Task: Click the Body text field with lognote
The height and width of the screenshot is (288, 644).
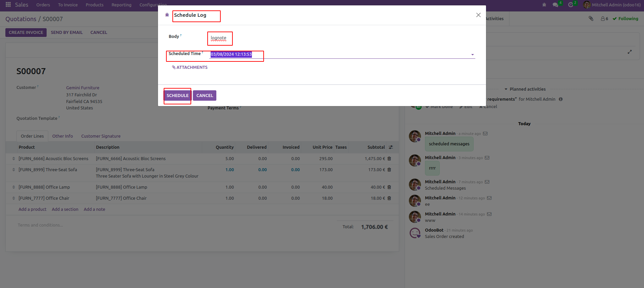Action: tap(219, 38)
